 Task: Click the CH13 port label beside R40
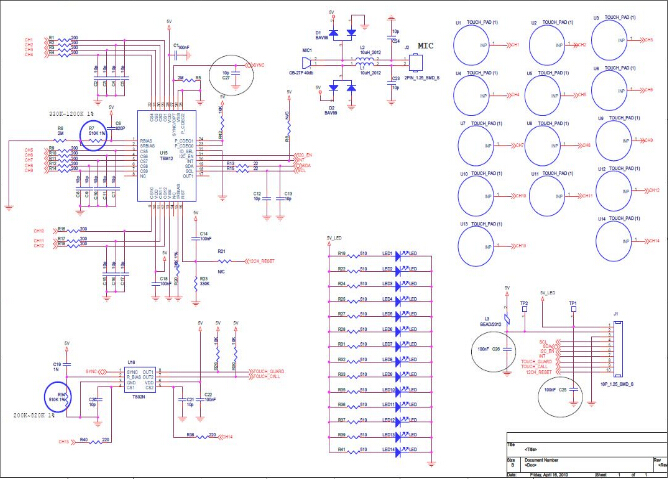point(66,442)
